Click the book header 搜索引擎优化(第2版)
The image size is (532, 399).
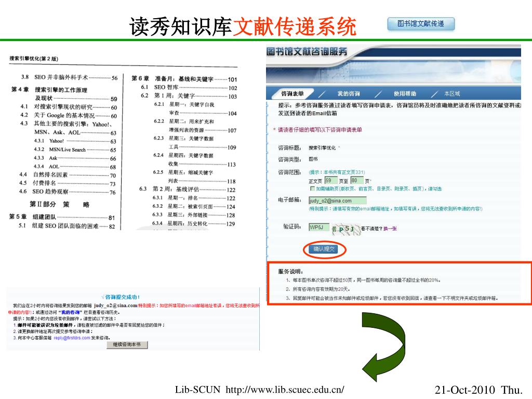[x=34, y=59]
